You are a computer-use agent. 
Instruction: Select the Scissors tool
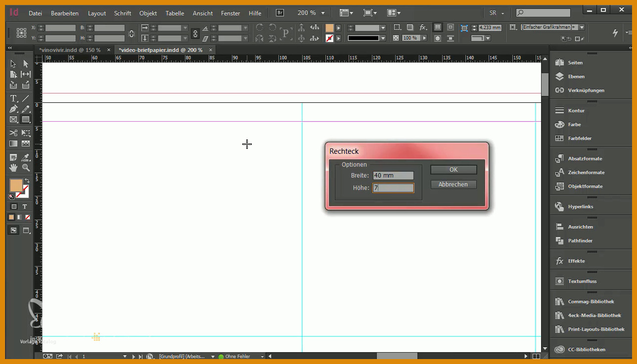pyautogui.click(x=13, y=133)
